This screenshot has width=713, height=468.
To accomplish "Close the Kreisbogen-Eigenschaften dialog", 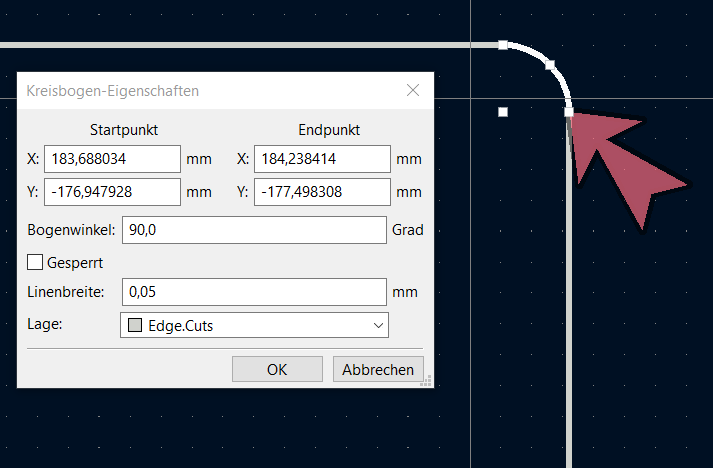I will point(413,91).
